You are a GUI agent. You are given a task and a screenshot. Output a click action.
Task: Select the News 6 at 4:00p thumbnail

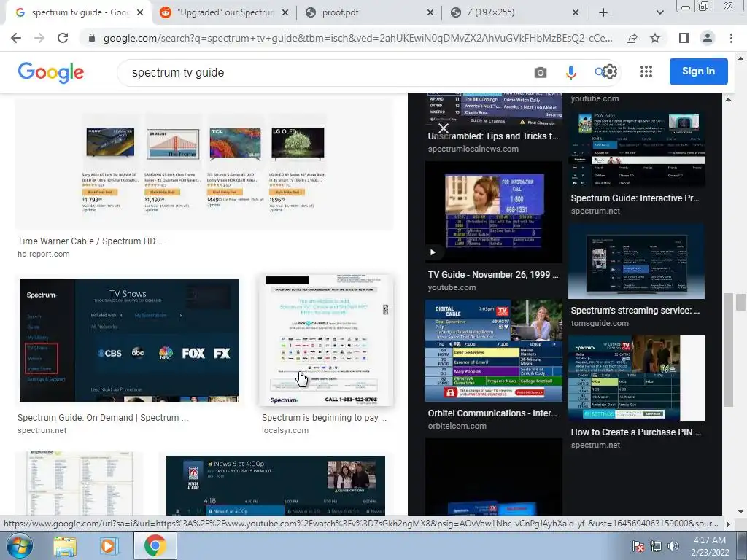tap(275, 485)
